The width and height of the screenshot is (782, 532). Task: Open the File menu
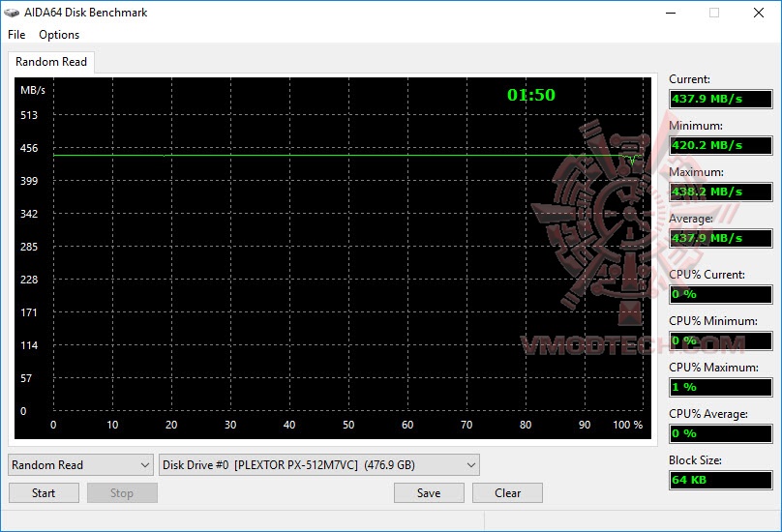coord(16,35)
